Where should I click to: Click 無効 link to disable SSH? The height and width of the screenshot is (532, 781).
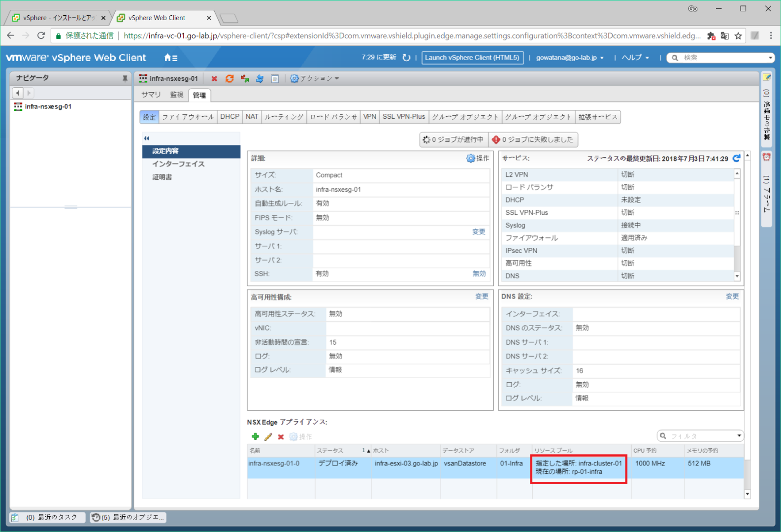click(479, 273)
